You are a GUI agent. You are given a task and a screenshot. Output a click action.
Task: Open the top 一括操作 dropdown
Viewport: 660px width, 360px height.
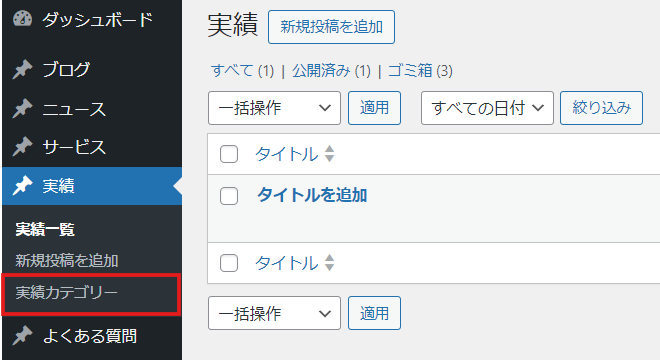274,108
